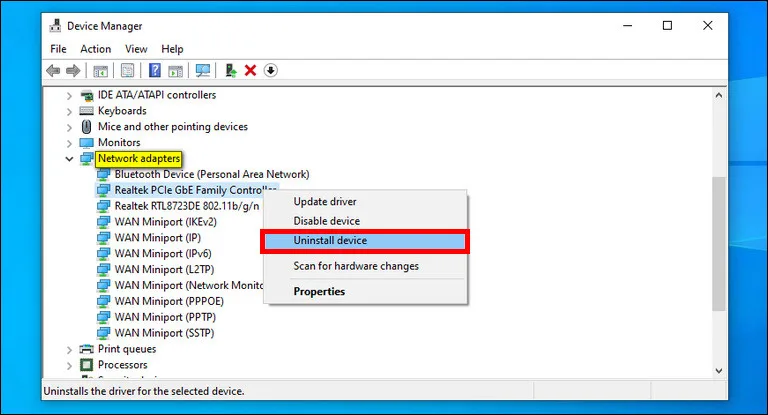Click the update driver toolbar icon
Screen dimensions: 768x415
click(231, 71)
